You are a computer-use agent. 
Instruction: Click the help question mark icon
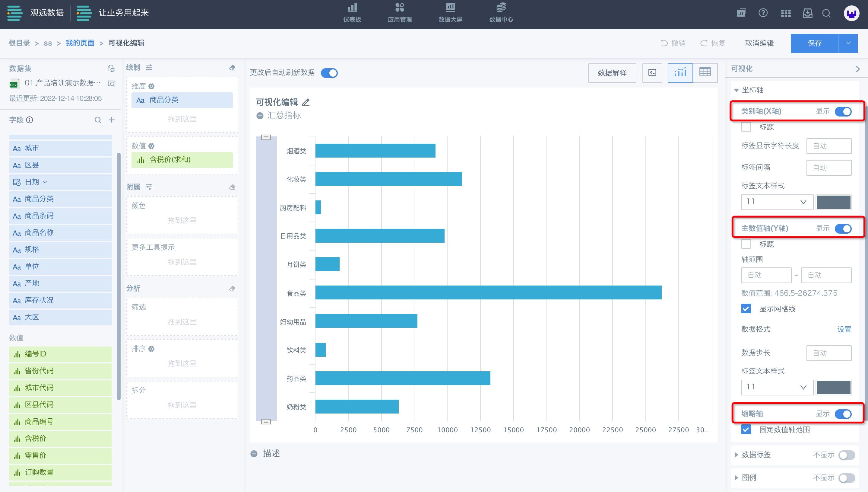[763, 13]
